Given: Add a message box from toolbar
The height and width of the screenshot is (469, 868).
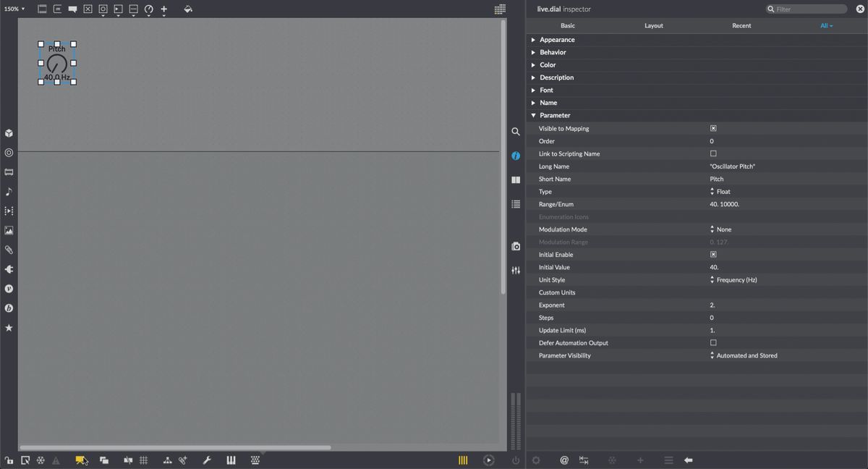Looking at the screenshot, I should click(57, 9).
